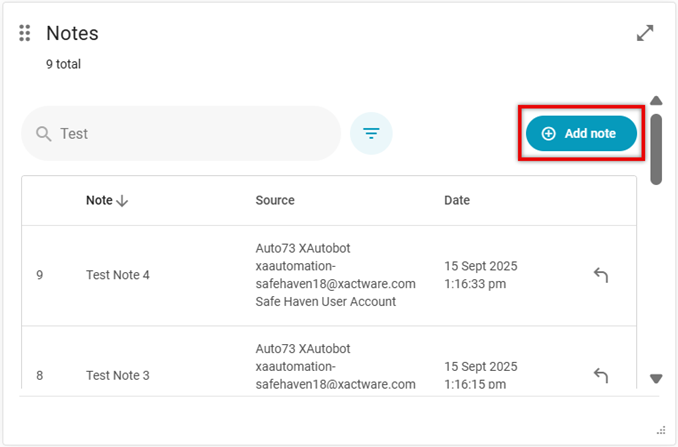Click the scrollbar down arrow
Image resolution: width=678 pixels, height=447 pixels.
(657, 378)
